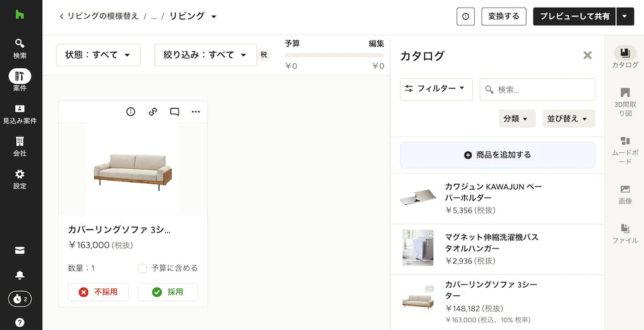Image resolution: width=644 pixels, height=330 pixels.
Task: Open comment icon on sofa card
Action: coord(174,111)
